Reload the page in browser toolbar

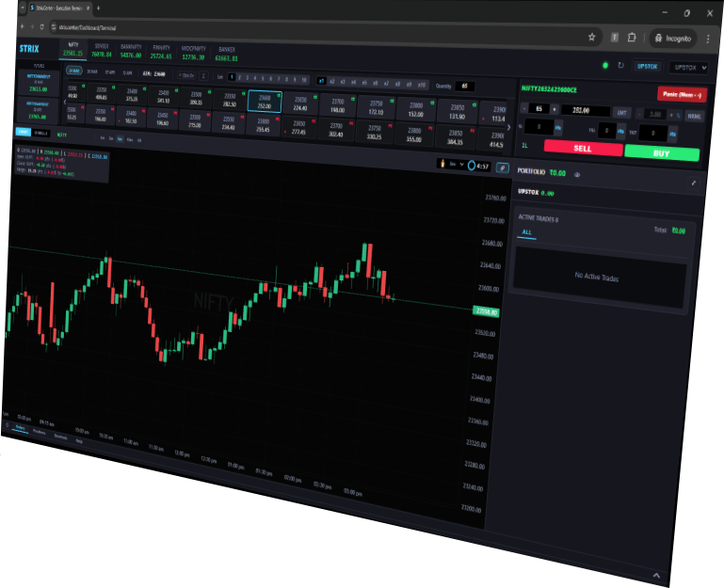click(41, 26)
